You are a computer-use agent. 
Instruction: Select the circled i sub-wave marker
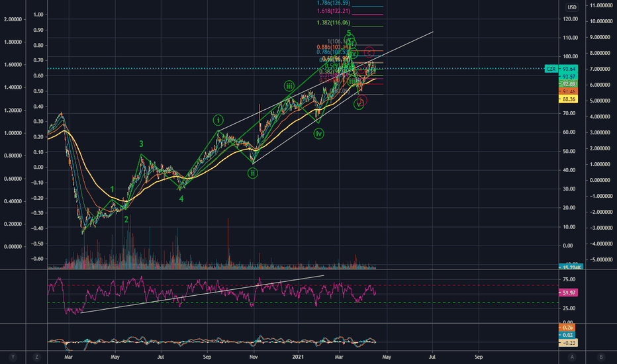tap(218, 120)
